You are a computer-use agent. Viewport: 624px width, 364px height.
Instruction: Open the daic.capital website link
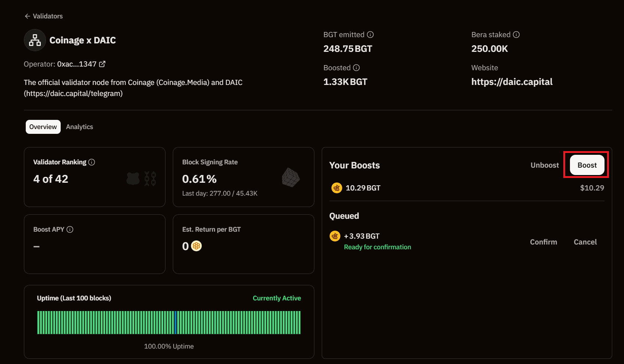(x=511, y=82)
